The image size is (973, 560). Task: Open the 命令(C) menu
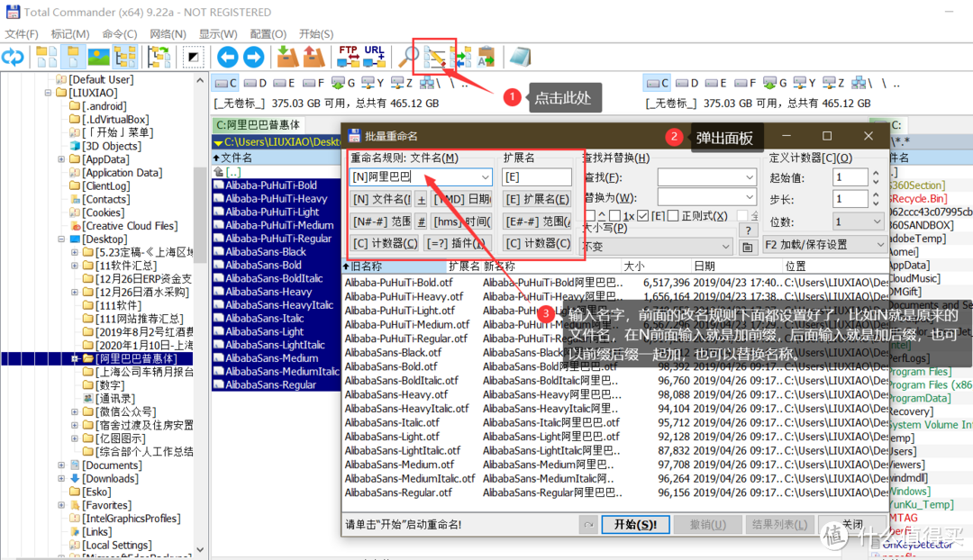click(120, 34)
